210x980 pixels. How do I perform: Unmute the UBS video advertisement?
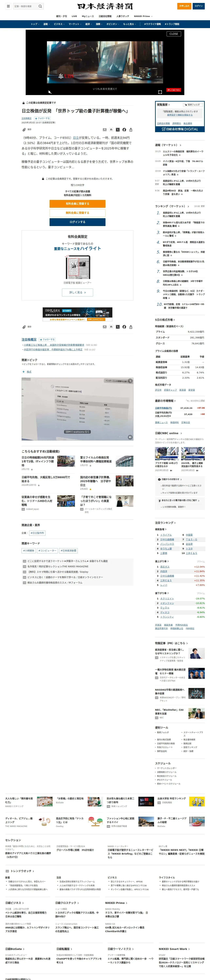click(x=50, y=92)
